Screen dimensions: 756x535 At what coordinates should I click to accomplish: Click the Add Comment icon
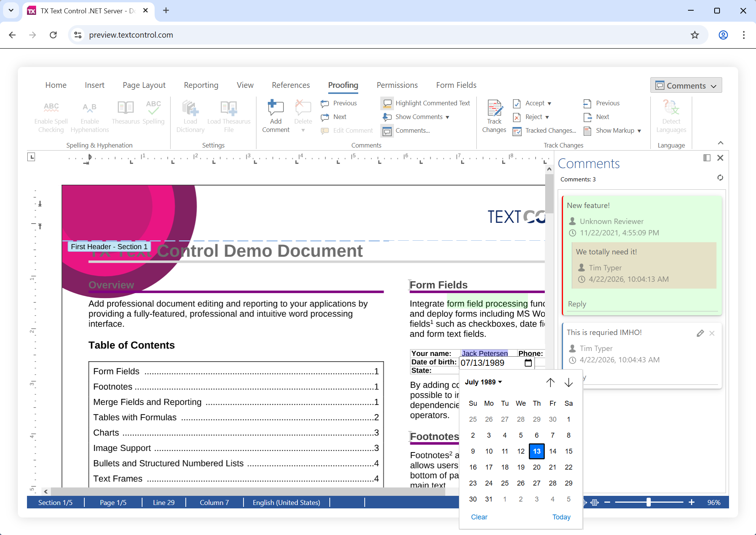coord(275,108)
